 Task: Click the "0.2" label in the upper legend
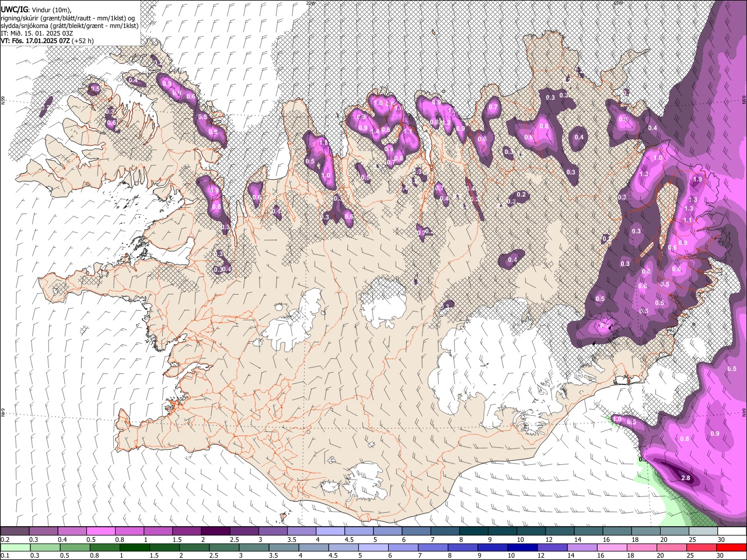tap(5, 540)
